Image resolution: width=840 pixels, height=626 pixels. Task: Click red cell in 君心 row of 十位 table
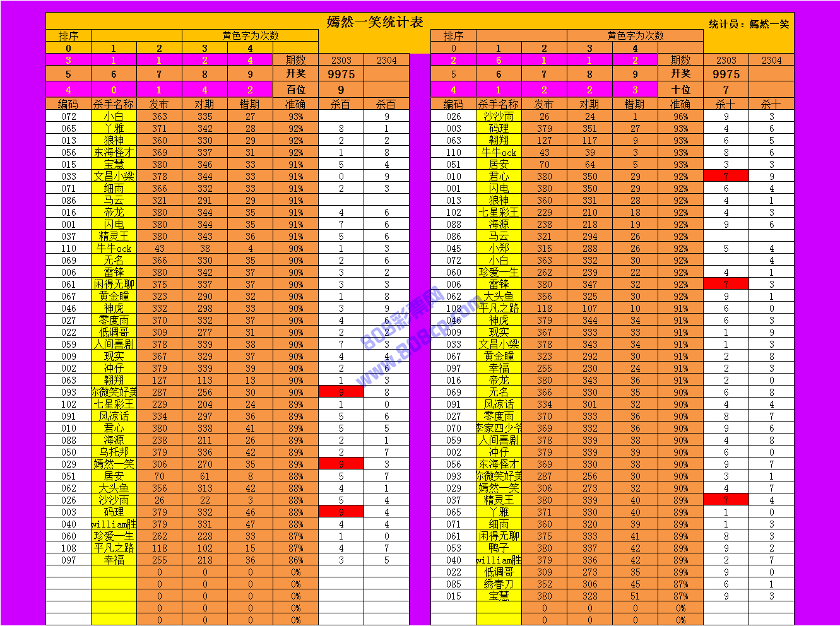(726, 176)
